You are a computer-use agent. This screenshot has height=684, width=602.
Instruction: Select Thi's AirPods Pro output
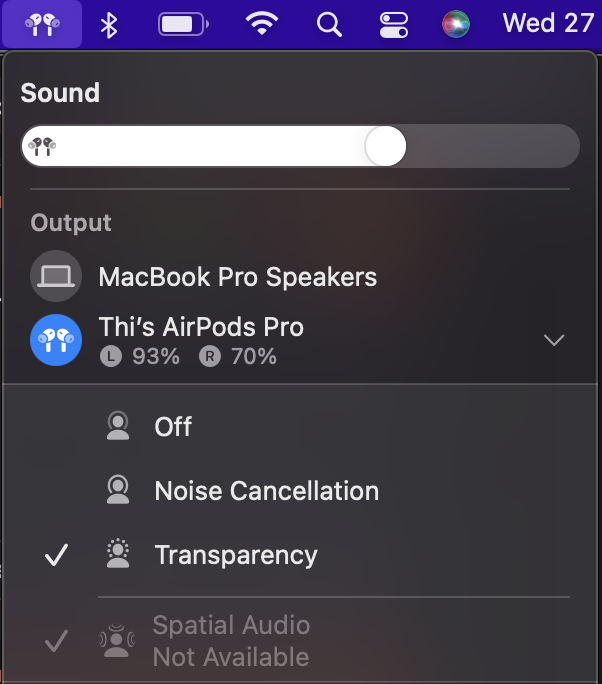tap(201, 327)
